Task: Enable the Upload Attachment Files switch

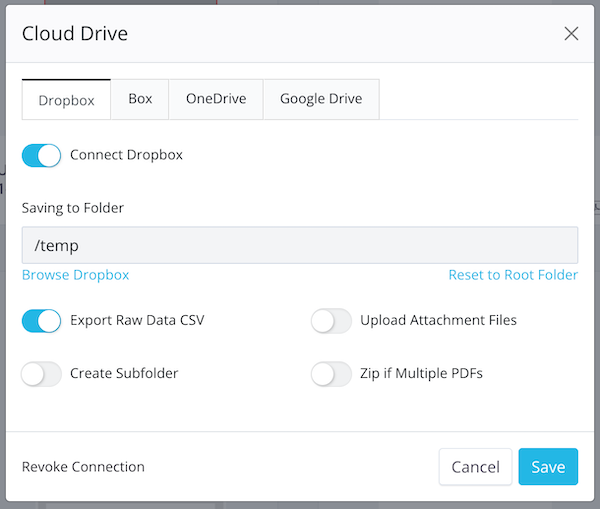Action: (x=331, y=321)
